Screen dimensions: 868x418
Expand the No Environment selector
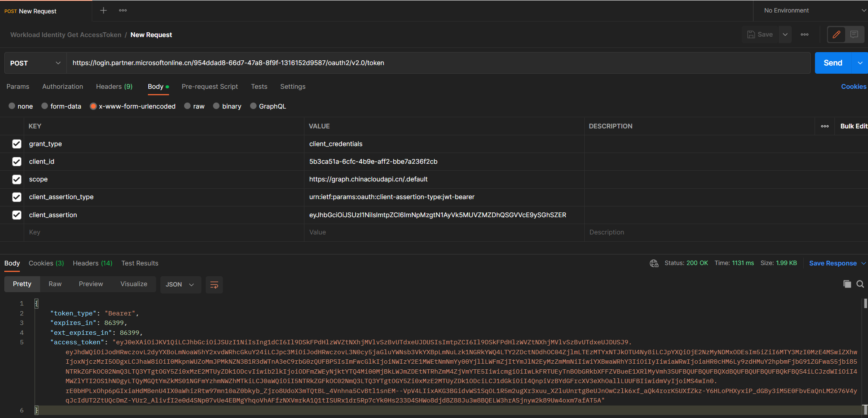tap(812, 10)
